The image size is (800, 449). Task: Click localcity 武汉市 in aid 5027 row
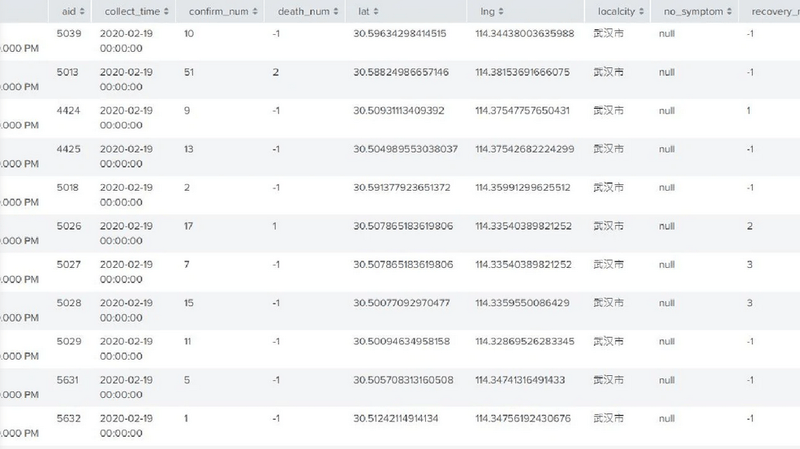pyautogui.click(x=608, y=264)
